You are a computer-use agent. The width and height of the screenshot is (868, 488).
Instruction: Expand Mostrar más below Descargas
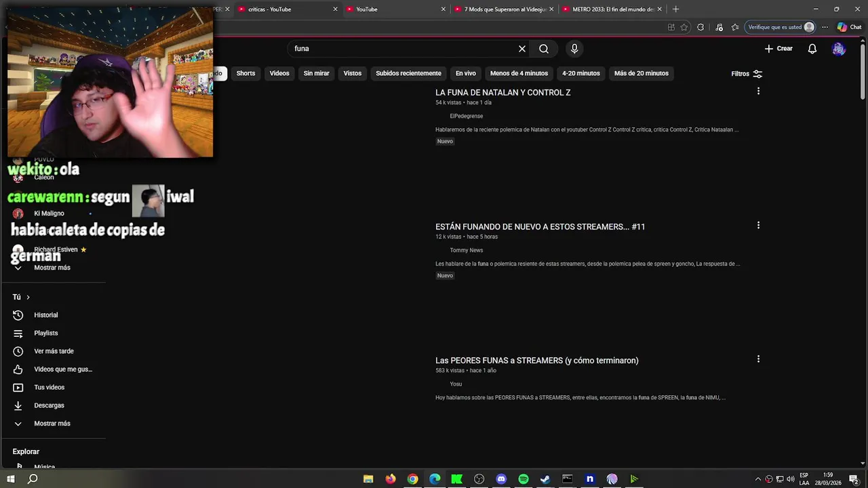click(x=53, y=424)
